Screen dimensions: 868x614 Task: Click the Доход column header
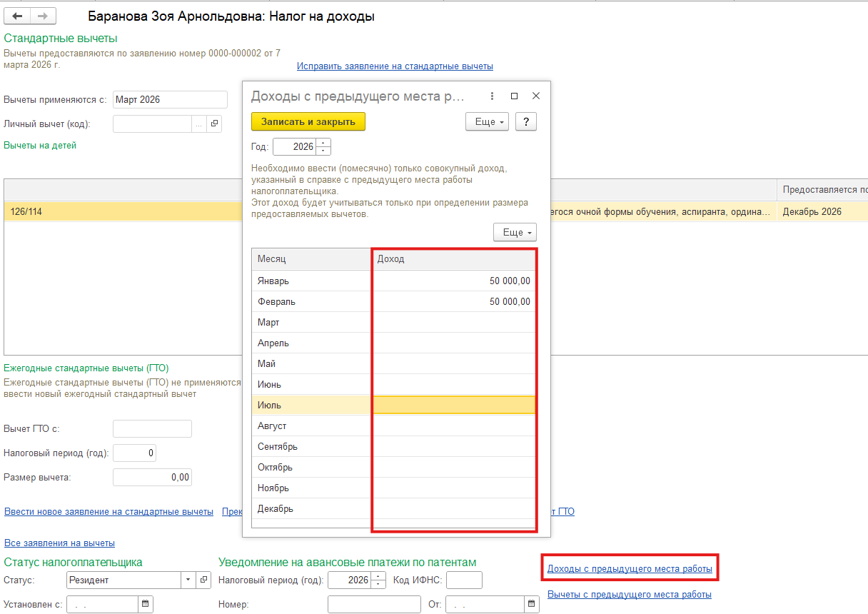(x=454, y=259)
